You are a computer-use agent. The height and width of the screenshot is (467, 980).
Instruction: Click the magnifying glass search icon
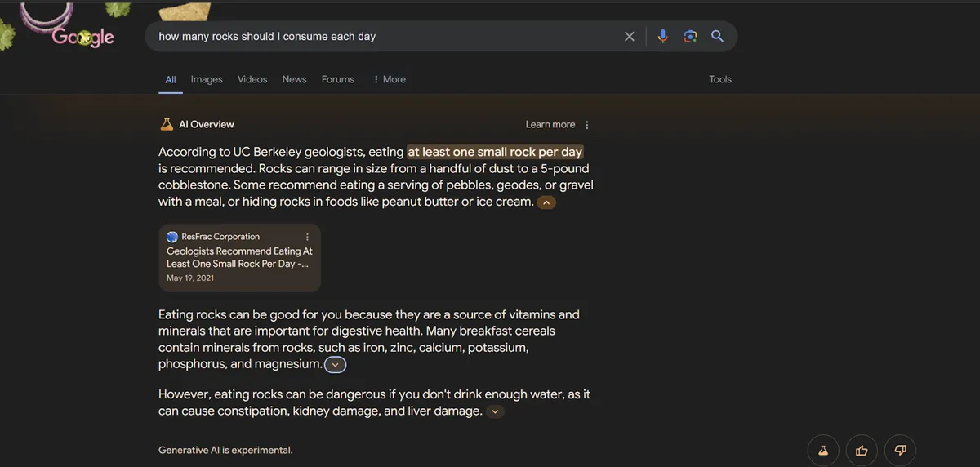pos(717,37)
